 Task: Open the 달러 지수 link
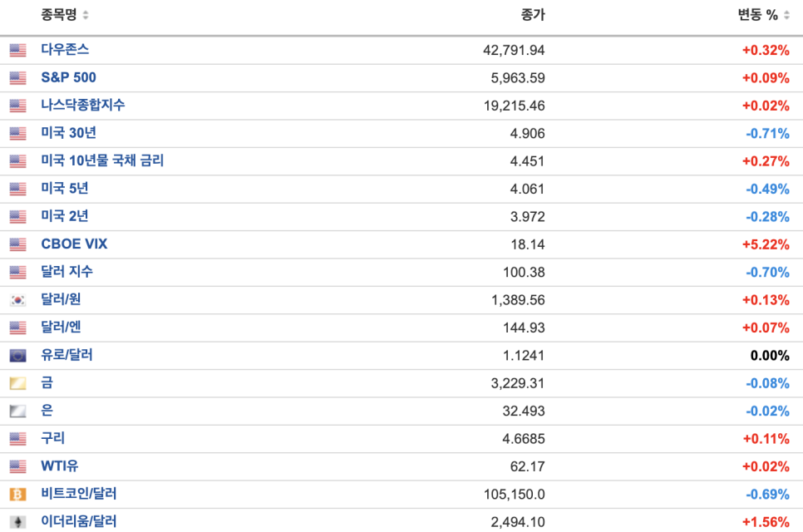[x=67, y=271]
